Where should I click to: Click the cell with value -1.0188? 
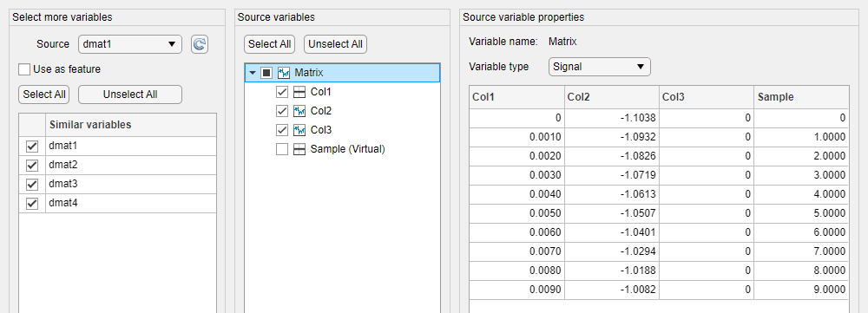point(612,271)
